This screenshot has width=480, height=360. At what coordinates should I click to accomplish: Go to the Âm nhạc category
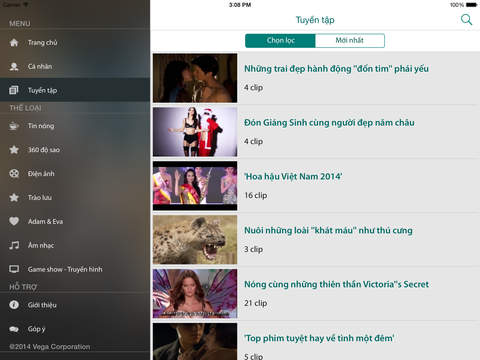point(75,245)
